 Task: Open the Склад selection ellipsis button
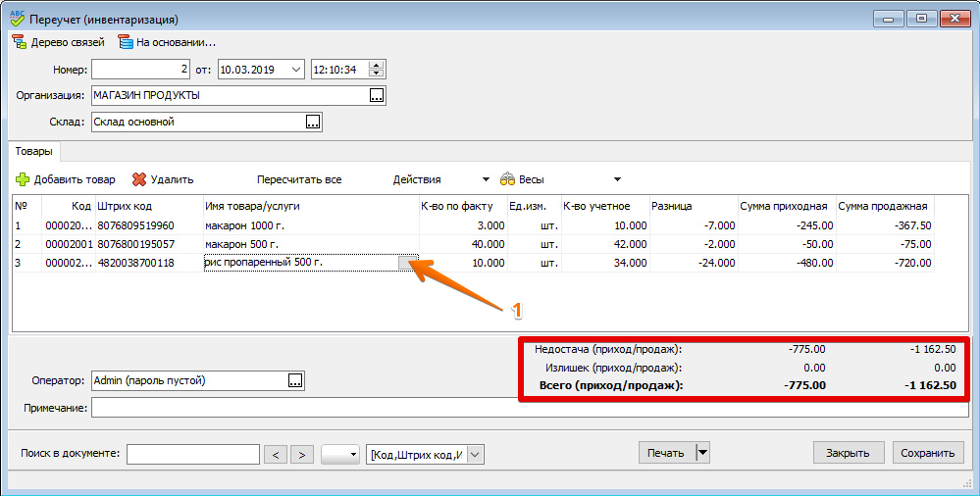pos(313,122)
